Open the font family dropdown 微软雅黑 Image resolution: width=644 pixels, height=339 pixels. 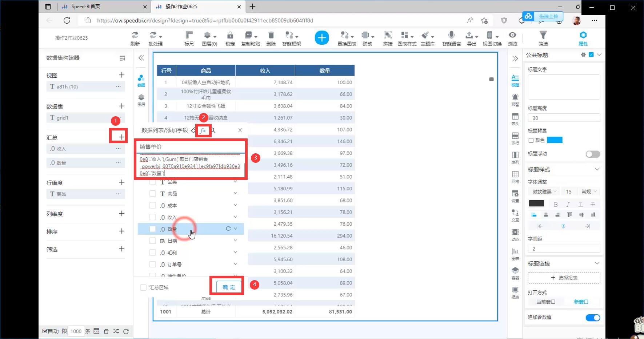tap(544, 191)
